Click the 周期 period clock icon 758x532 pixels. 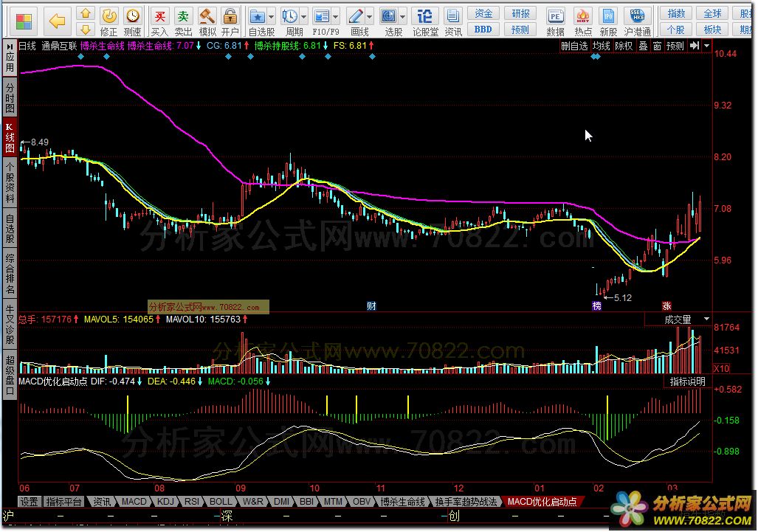pos(290,18)
